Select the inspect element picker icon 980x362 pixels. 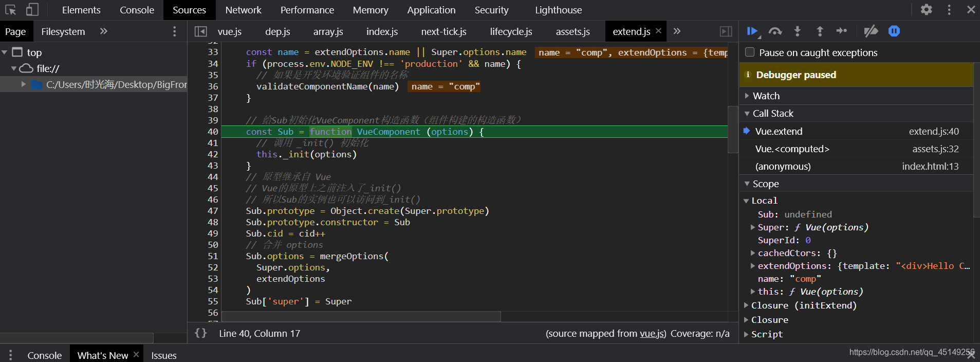click(10, 10)
